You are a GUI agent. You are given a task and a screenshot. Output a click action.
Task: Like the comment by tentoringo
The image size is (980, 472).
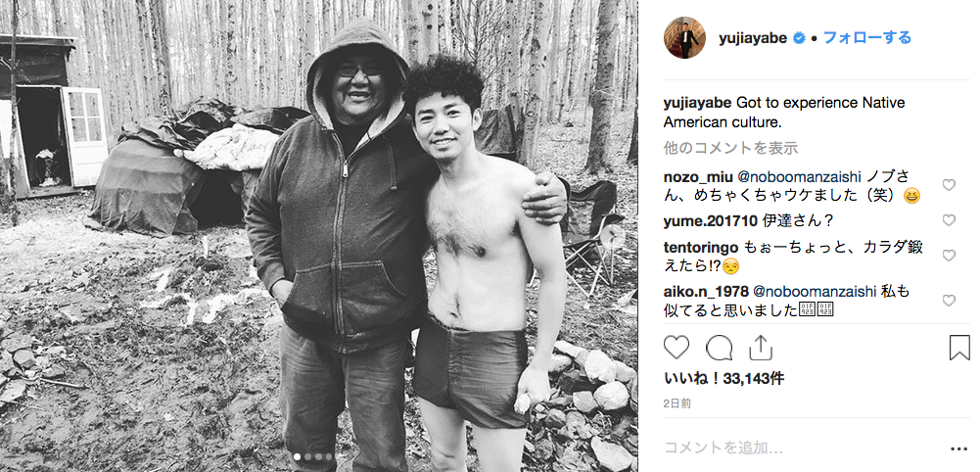[x=949, y=255]
